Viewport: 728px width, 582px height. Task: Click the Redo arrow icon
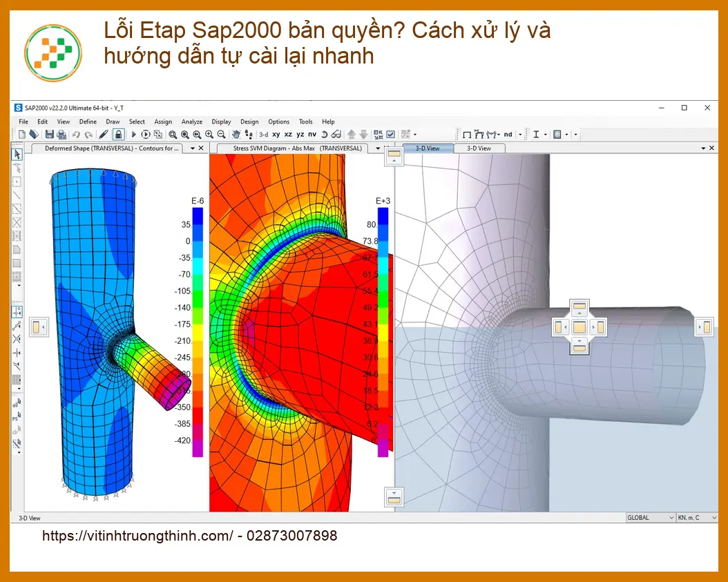(88, 135)
